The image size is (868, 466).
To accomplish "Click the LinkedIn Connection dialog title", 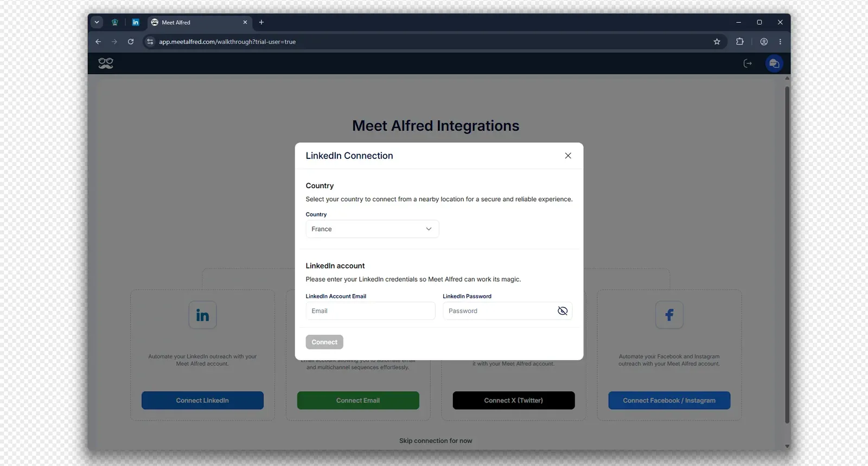I will click(349, 156).
